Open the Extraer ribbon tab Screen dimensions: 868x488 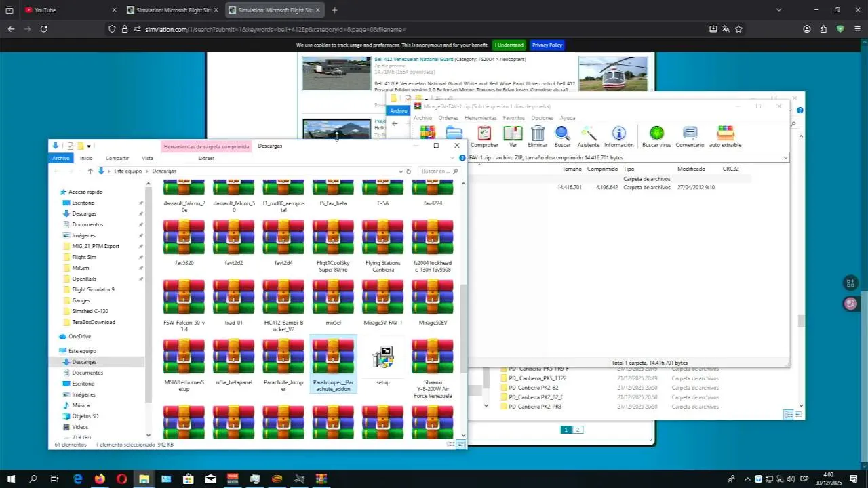tap(206, 158)
